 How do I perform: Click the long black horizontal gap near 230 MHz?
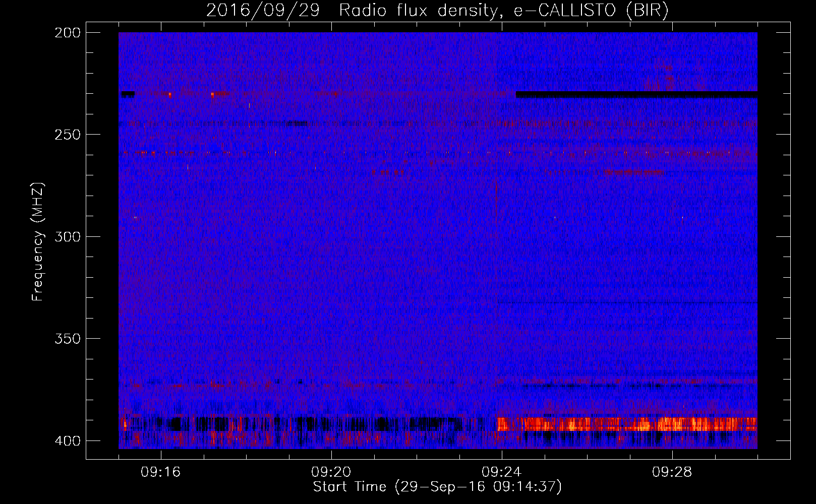point(636,94)
